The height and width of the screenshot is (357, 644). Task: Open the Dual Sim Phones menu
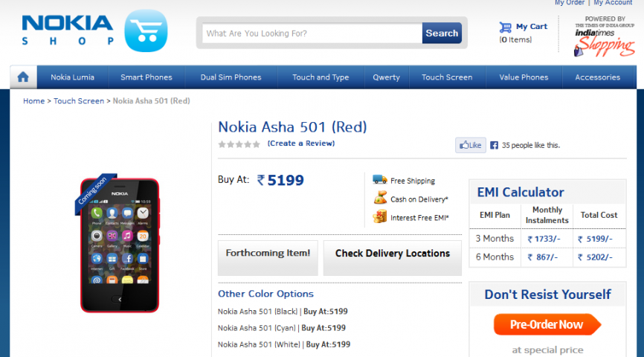(x=231, y=77)
